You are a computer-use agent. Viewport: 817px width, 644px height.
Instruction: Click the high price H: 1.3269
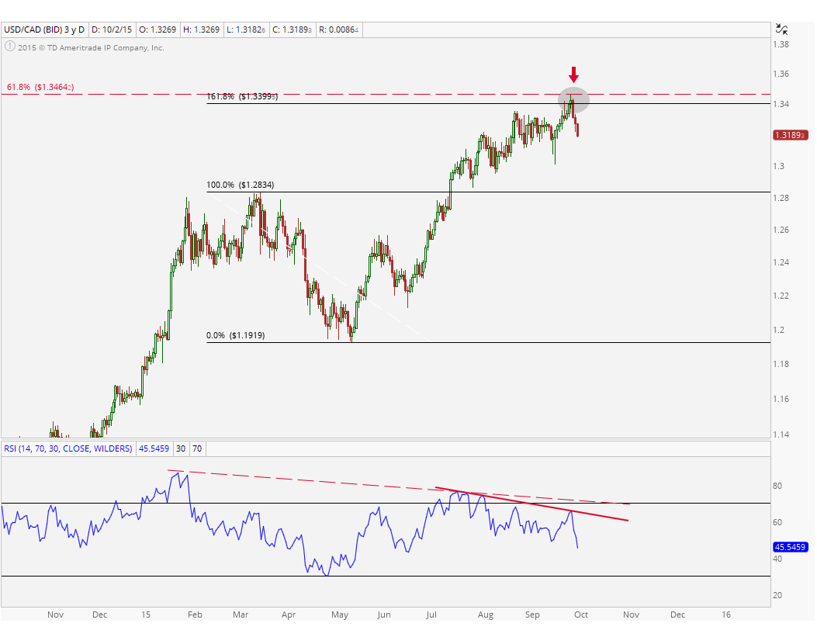pos(201,29)
